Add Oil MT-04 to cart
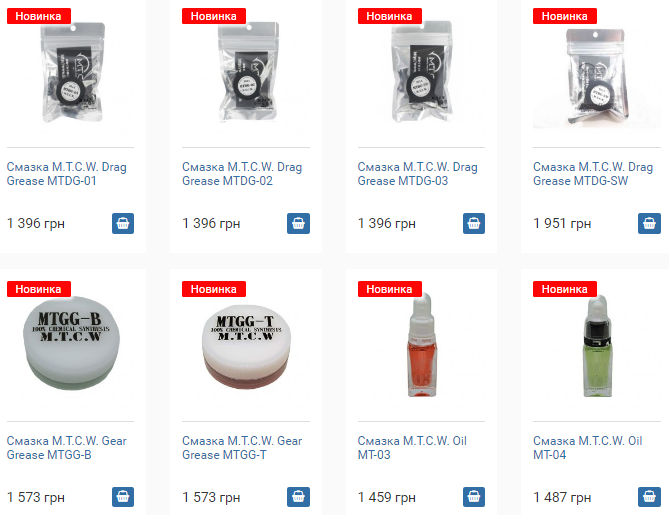 point(649,497)
